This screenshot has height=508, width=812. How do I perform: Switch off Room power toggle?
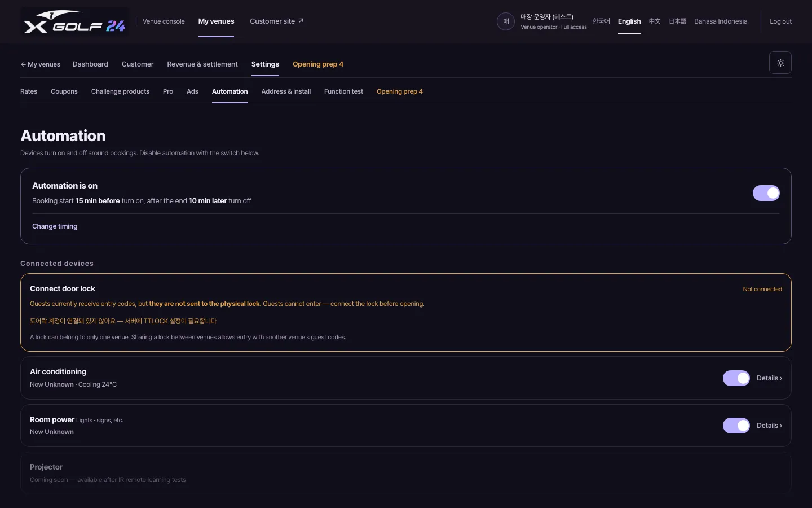coord(736,426)
